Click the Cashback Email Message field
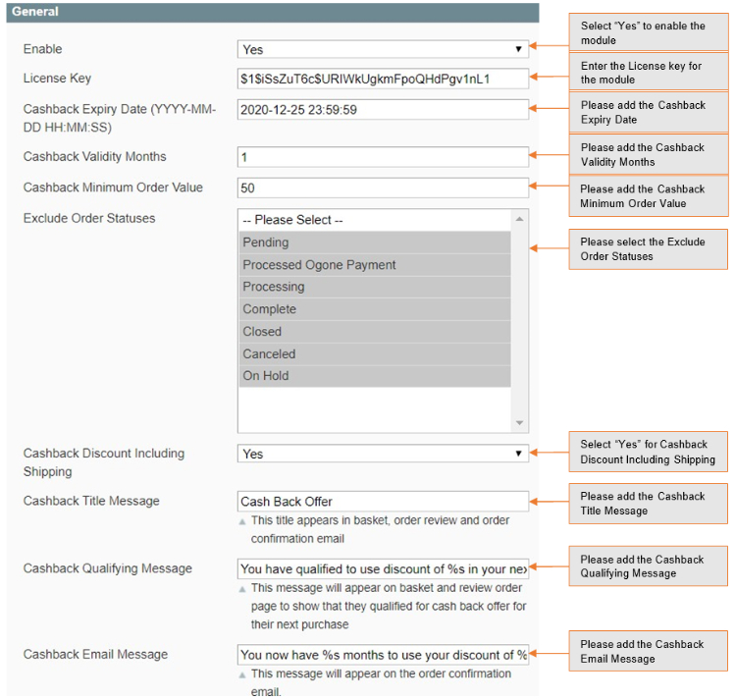 coord(383,655)
